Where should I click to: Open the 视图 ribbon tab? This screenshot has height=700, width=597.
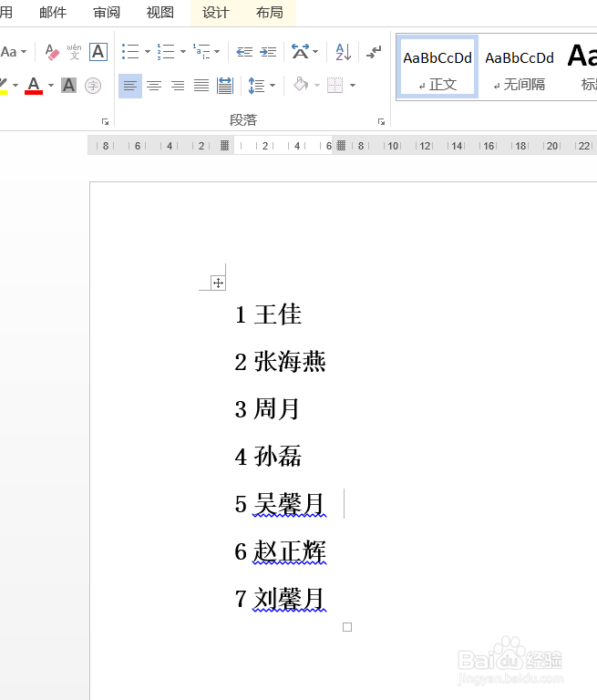[x=160, y=13]
